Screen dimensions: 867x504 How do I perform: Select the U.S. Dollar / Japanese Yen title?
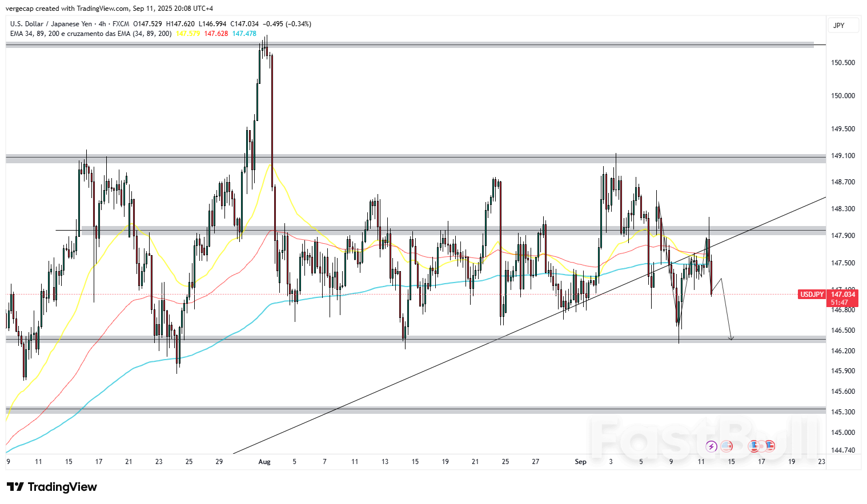51,24
